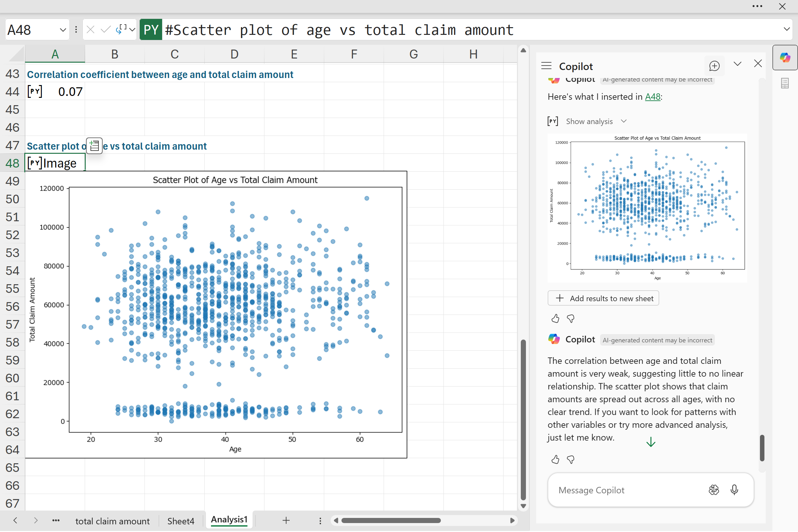The width and height of the screenshot is (798, 532).
Task: Thumbs up the correlation explanation
Action: pos(555,460)
